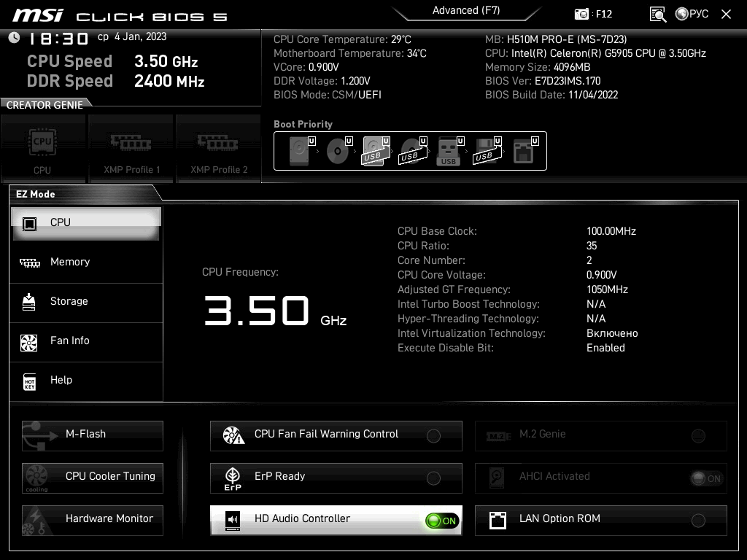Open the BIOS search magnifier icon
This screenshot has height=560, width=747.
coord(658,15)
